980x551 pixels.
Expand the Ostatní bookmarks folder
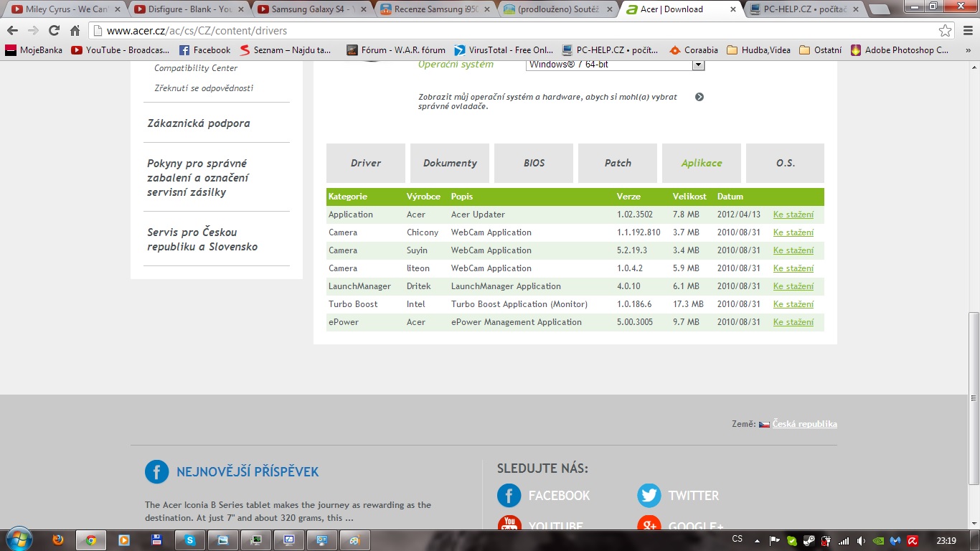click(x=820, y=50)
